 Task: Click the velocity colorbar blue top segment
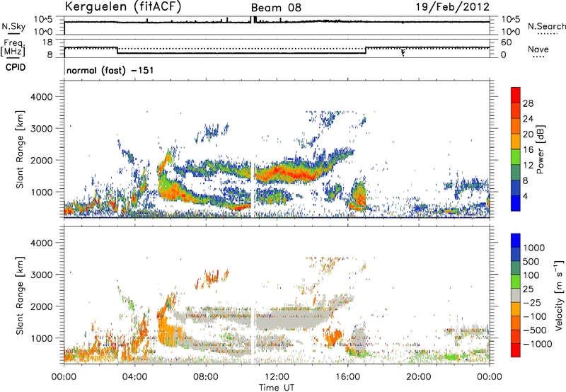point(516,241)
